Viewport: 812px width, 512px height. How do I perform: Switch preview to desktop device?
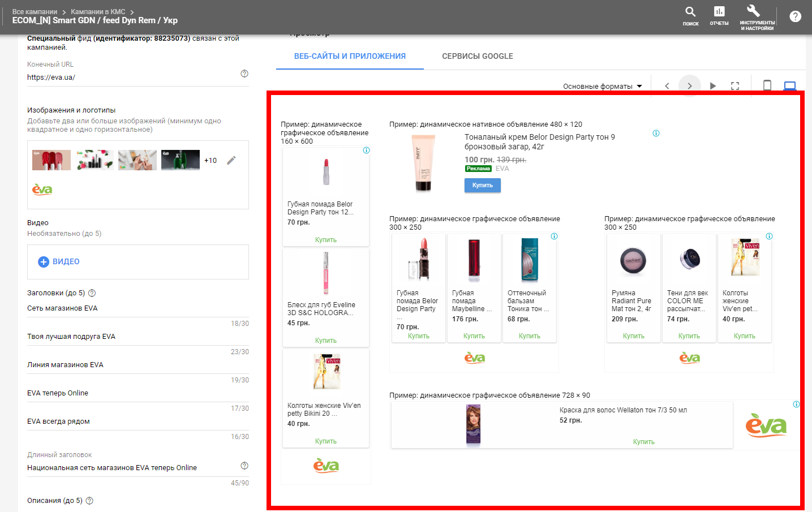tap(790, 85)
